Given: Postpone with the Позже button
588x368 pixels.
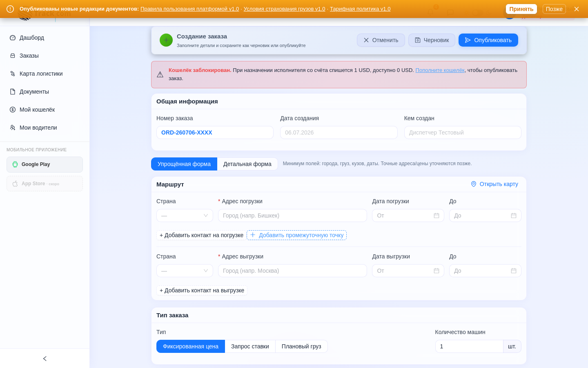Looking at the screenshot, I should click(554, 9).
